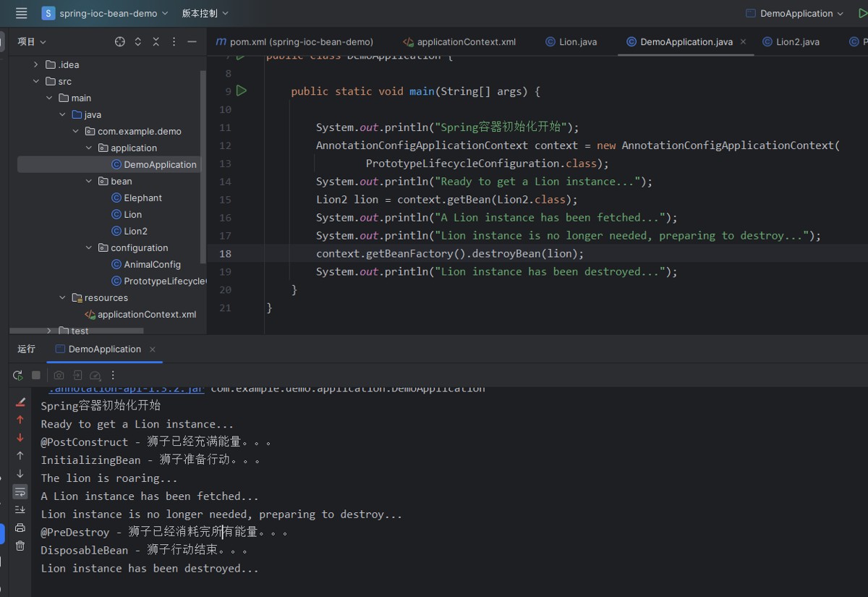Close the DemoApplication run tab
The height and width of the screenshot is (597, 868).
tap(153, 350)
